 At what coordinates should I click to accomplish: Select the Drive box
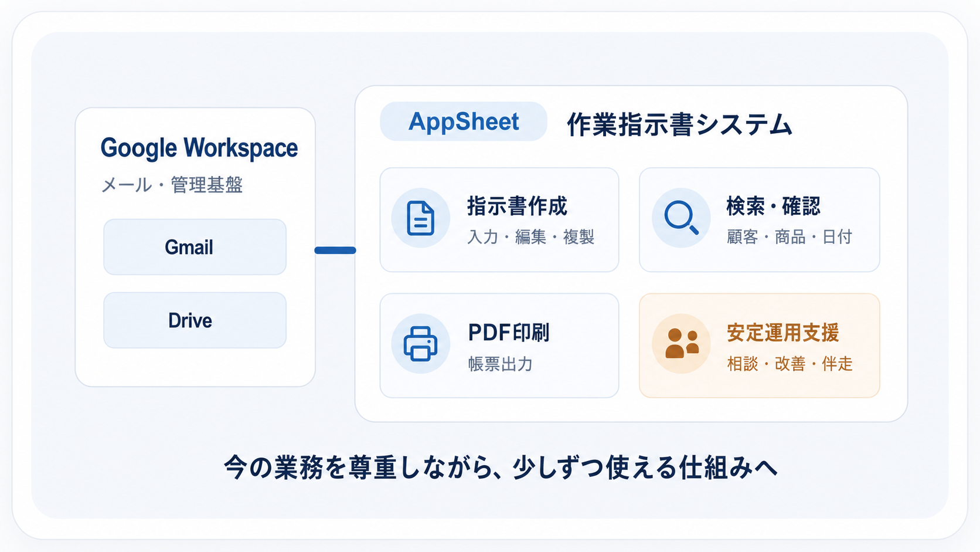coord(195,320)
